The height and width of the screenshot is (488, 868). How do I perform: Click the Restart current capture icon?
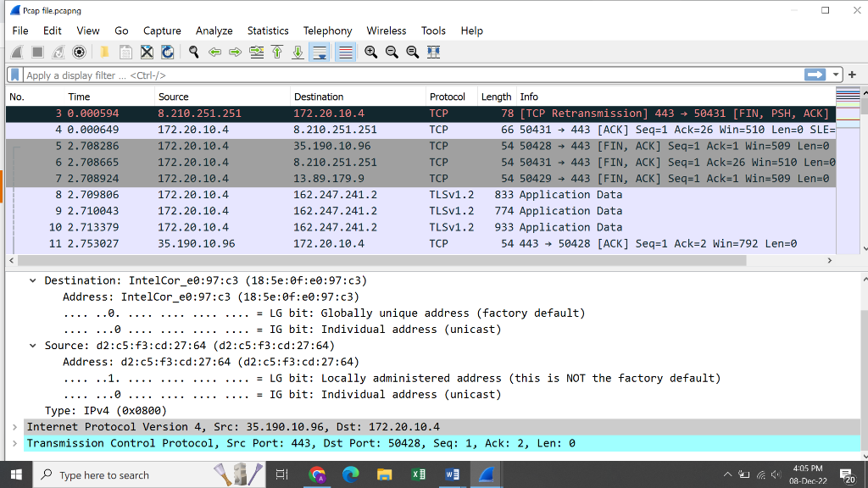[x=58, y=52]
